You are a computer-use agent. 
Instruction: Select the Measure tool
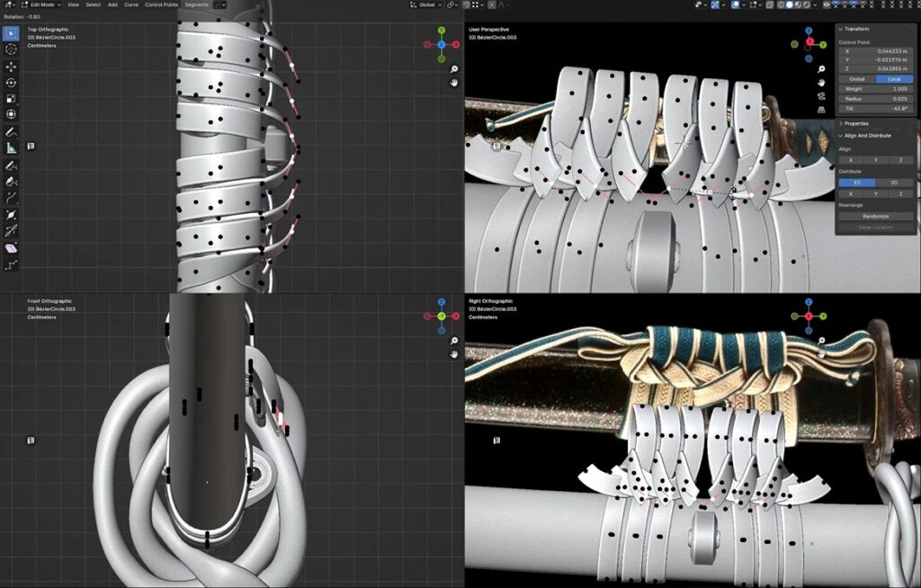[x=11, y=148]
